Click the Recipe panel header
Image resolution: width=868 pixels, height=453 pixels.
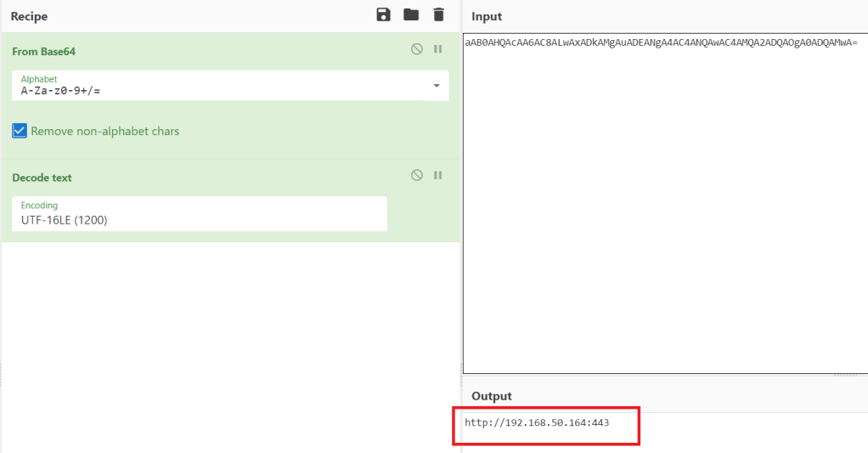pyautogui.click(x=30, y=16)
